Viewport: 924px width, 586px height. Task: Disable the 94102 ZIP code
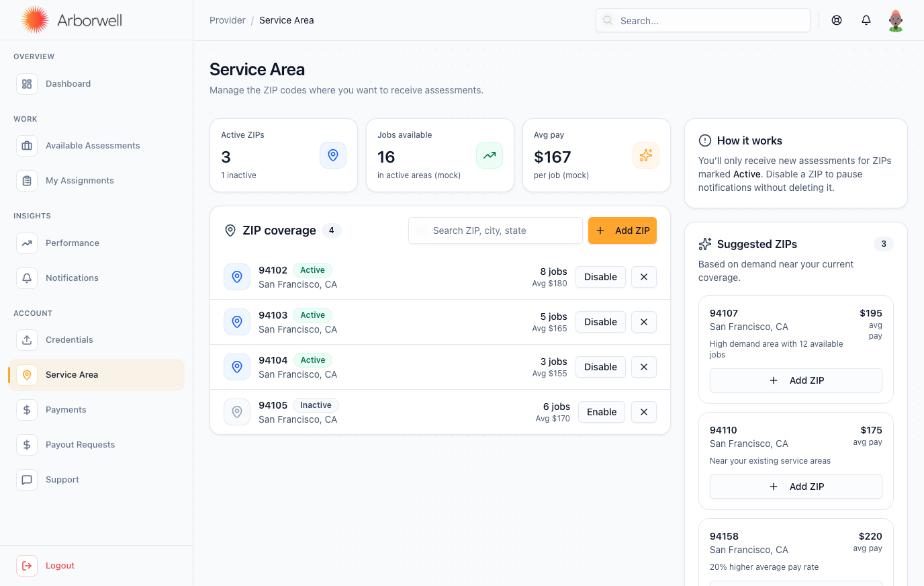point(600,277)
